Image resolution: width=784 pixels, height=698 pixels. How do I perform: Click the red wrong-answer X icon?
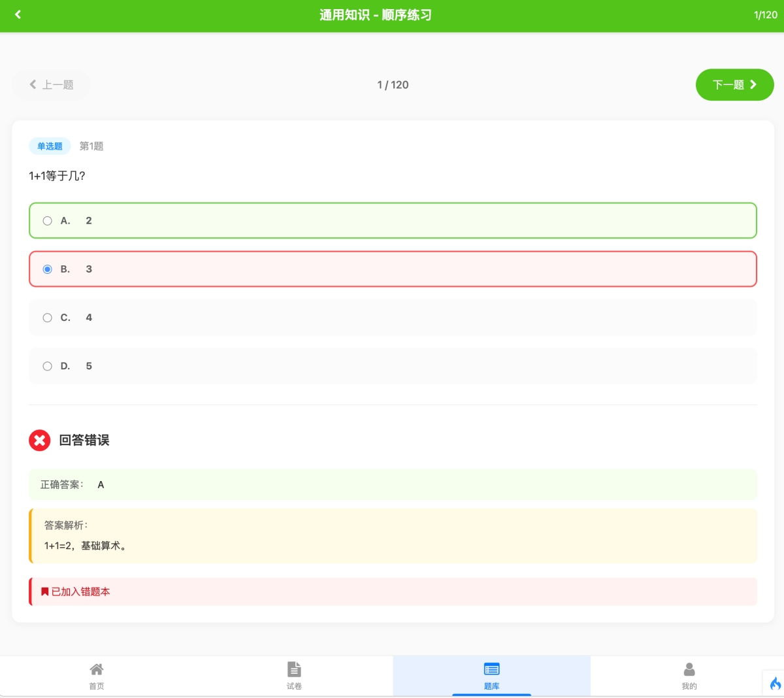point(40,440)
